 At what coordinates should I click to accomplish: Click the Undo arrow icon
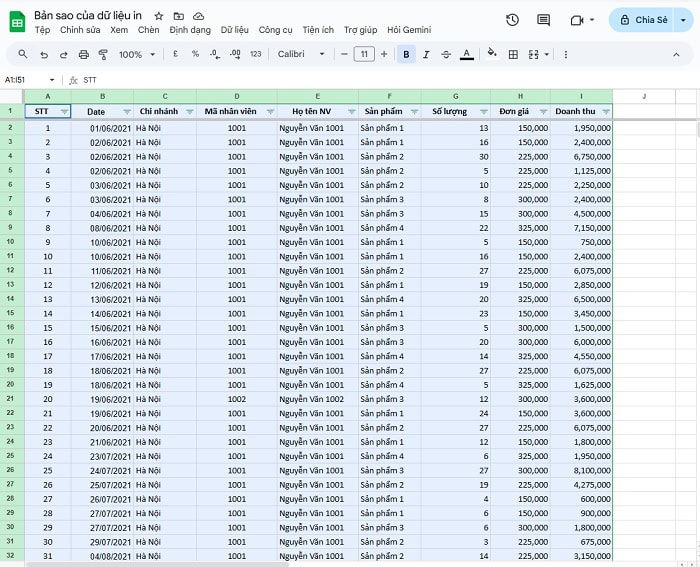(44, 54)
